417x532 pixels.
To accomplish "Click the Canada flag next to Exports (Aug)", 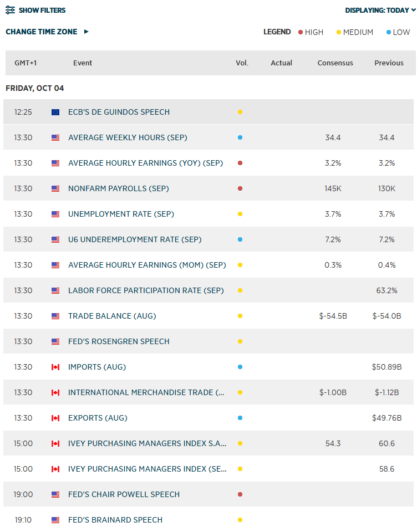I will point(55,418).
